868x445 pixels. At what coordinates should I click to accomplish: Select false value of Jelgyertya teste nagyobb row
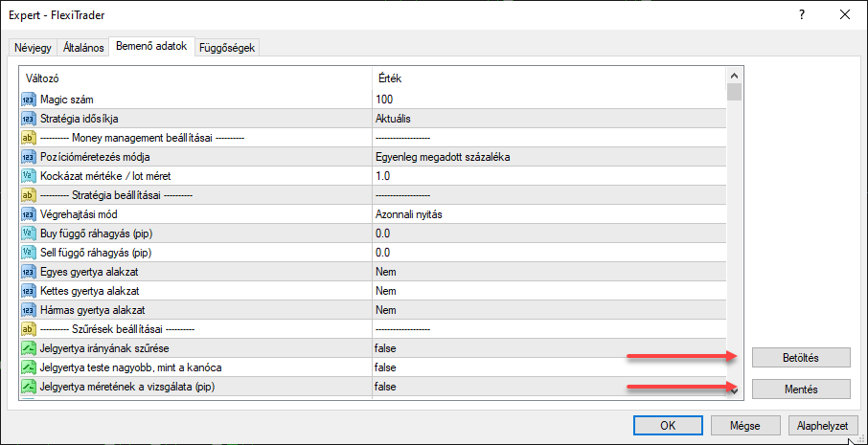(385, 367)
